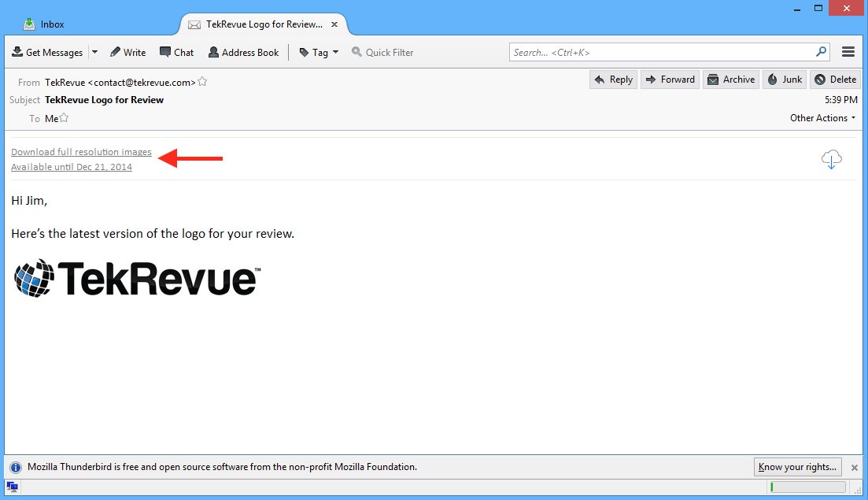Close the Thunderbird window
The width and height of the screenshot is (868, 500).
point(847,8)
